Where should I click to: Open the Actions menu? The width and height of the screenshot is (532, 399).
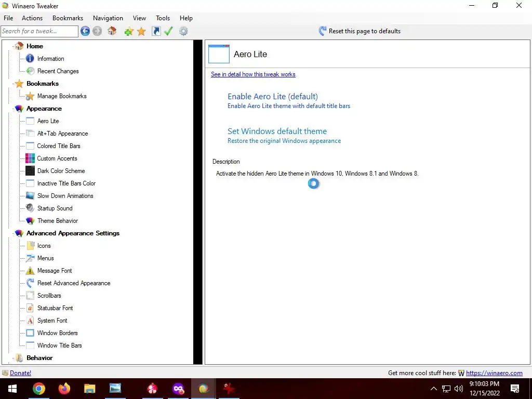click(32, 18)
